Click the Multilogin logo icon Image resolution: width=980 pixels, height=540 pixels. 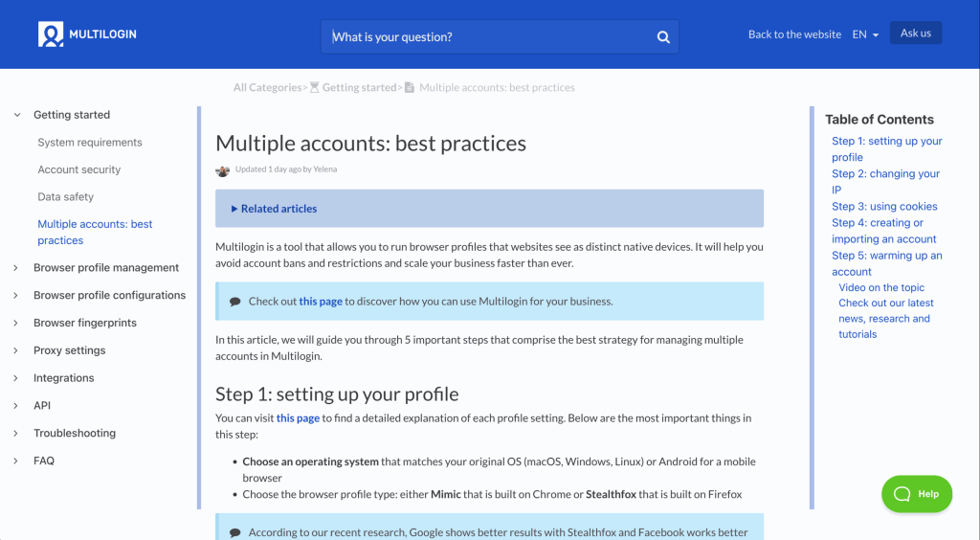point(51,34)
